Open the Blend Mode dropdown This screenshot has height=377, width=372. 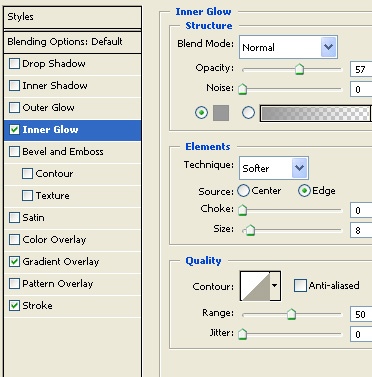pyautogui.click(x=288, y=47)
